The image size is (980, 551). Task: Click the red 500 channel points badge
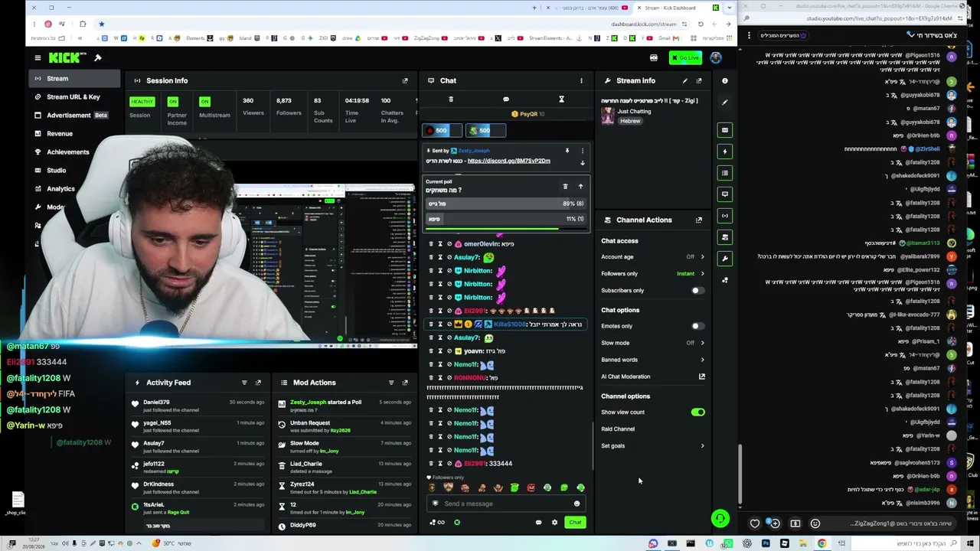coord(442,131)
